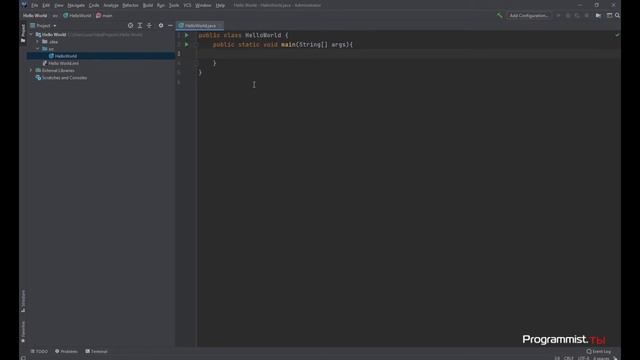Click the line separator CRLF in status bar
This screenshot has width=640, height=360.
click(x=569, y=358)
